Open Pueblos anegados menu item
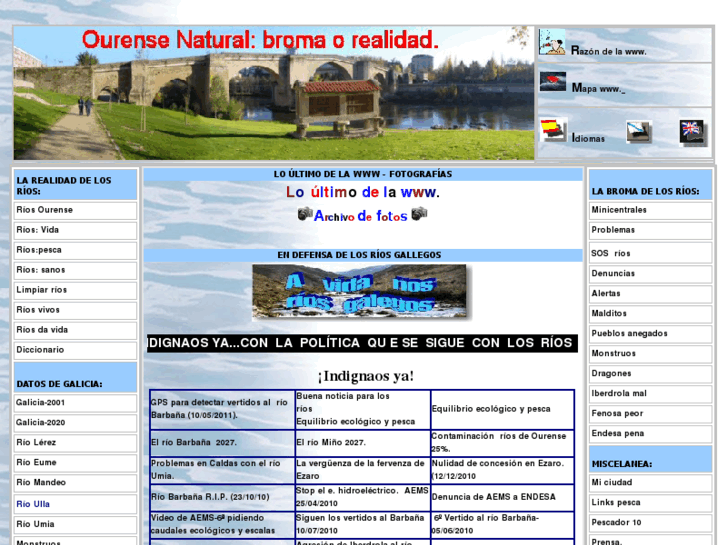 click(x=650, y=333)
